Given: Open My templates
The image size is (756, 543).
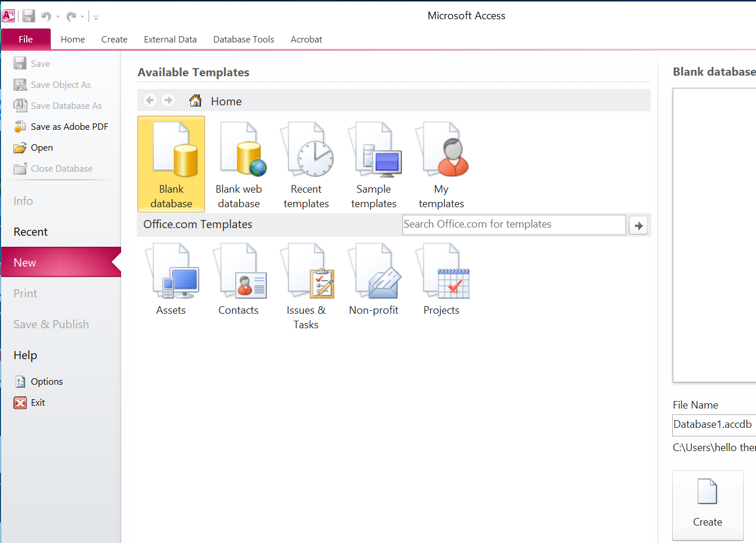Looking at the screenshot, I should click(x=441, y=164).
